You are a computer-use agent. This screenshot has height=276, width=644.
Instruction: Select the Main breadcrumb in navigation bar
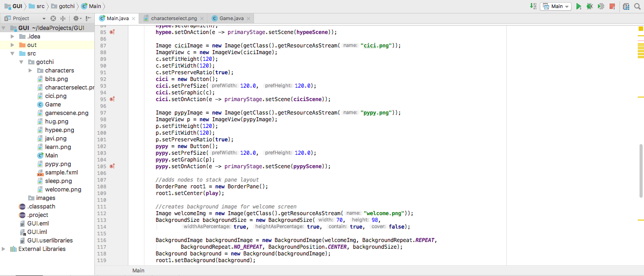(x=91, y=6)
